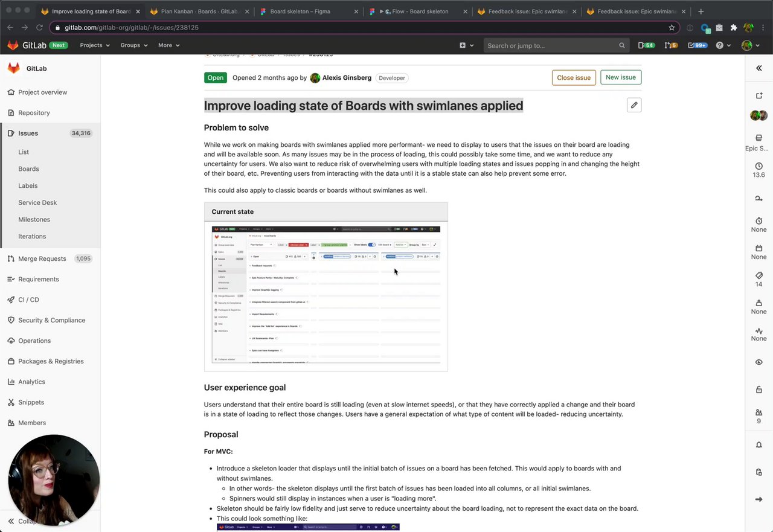Open merge requests counter showing 5
The height and width of the screenshot is (532, 773).
[671, 45]
